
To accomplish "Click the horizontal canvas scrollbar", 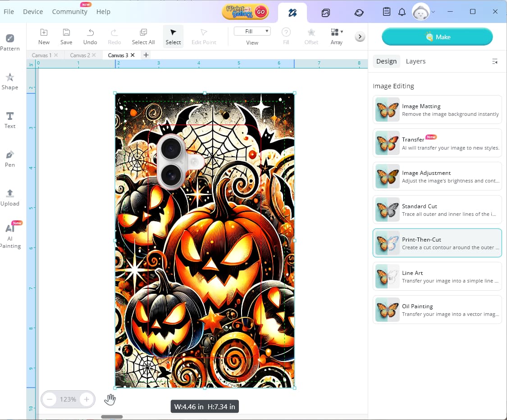I will [112, 417].
